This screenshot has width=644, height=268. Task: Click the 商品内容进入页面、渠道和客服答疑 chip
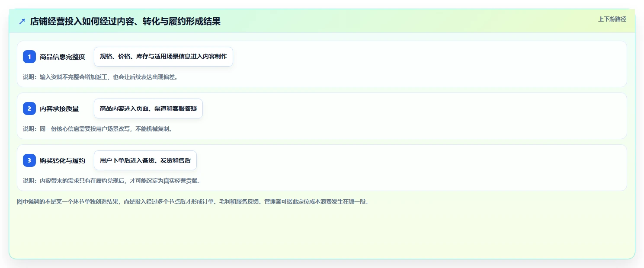(x=148, y=108)
